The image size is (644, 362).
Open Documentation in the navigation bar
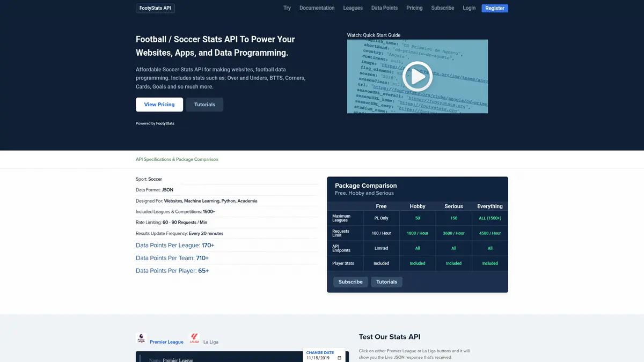point(317,8)
